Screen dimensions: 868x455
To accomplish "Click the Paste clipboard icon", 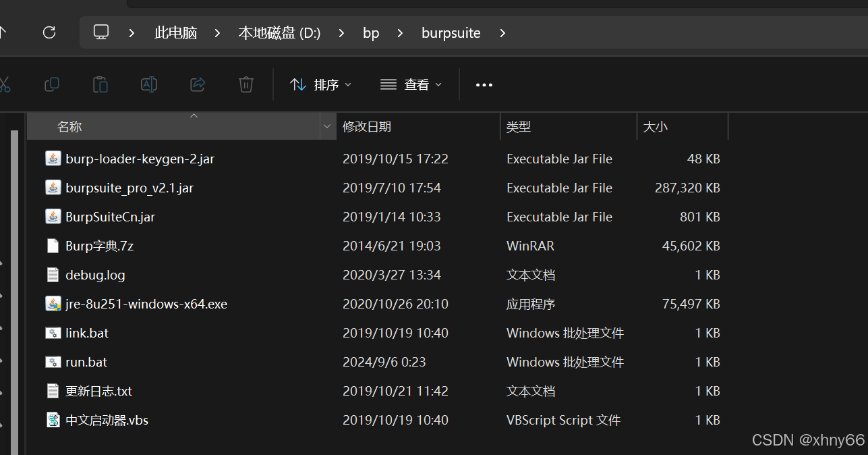I will [x=100, y=84].
